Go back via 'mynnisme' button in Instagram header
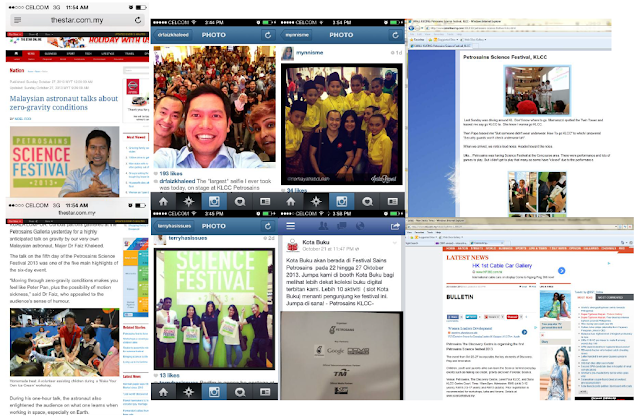Viewport: 640px width, 417px height. [x=297, y=35]
